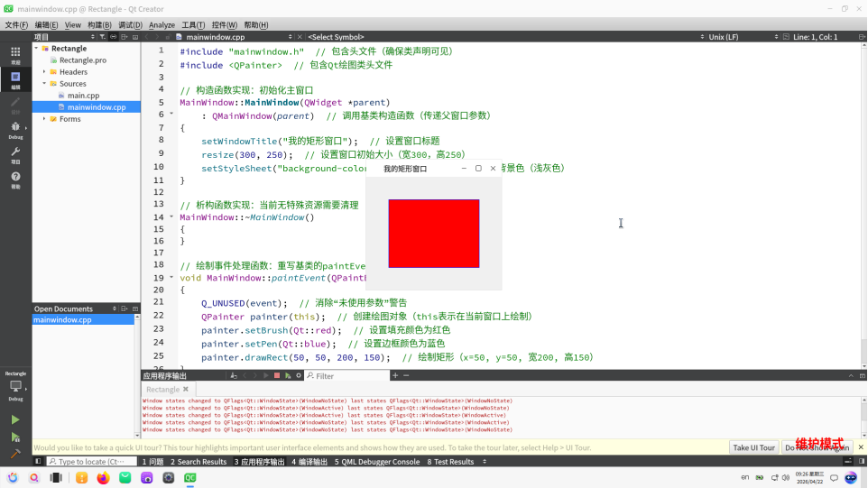Click the output Filter input field
Viewport: 868px width, 488px height.
coord(347,375)
